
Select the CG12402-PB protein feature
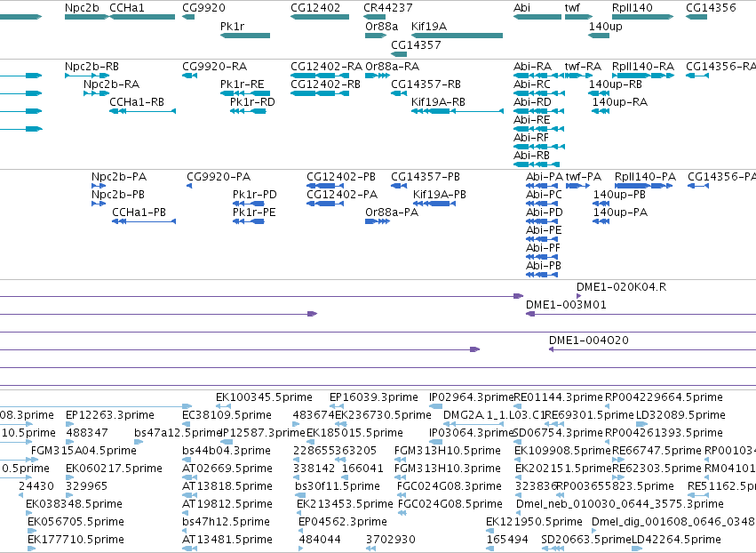[x=325, y=186]
